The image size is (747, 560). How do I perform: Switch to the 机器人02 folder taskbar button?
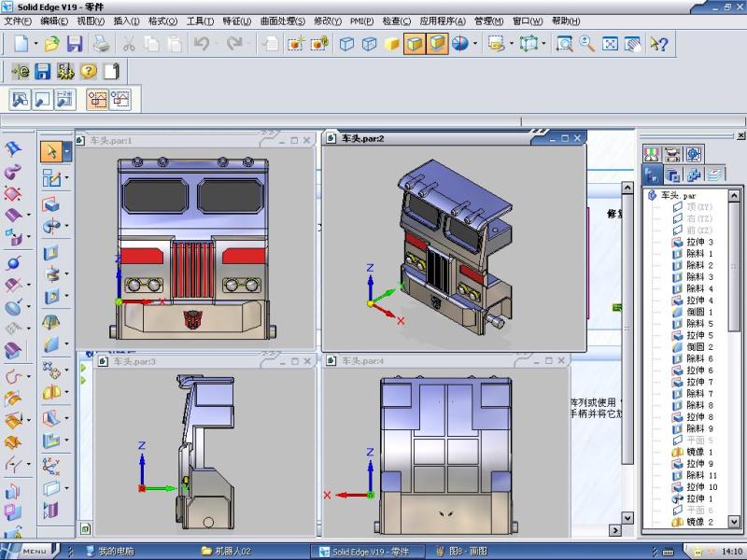226,551
